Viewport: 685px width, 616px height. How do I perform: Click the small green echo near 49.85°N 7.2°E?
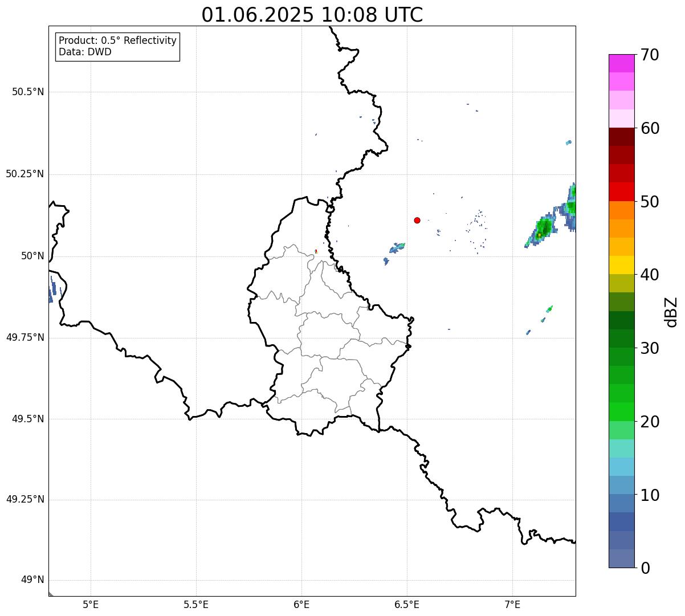[549, 309]
